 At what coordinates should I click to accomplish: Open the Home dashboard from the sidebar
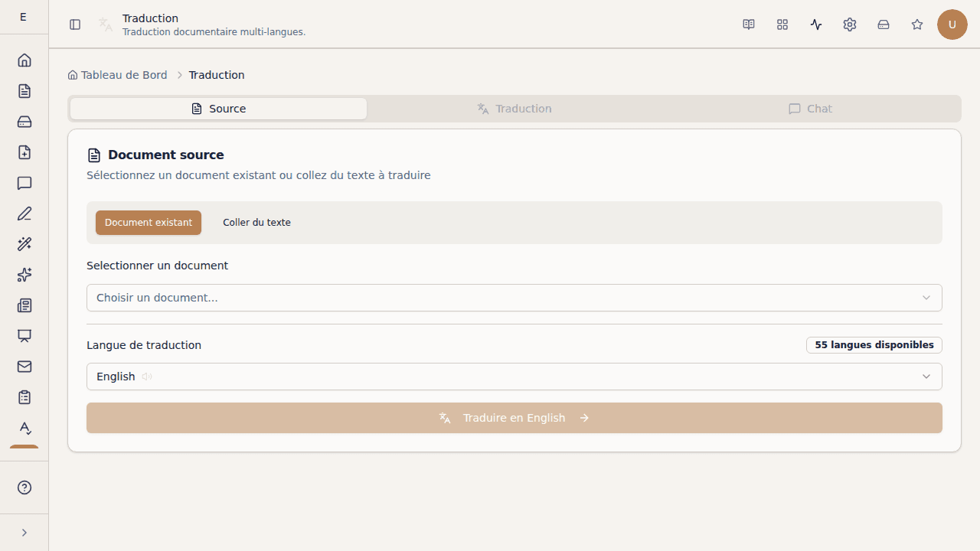tap(24, 60)
